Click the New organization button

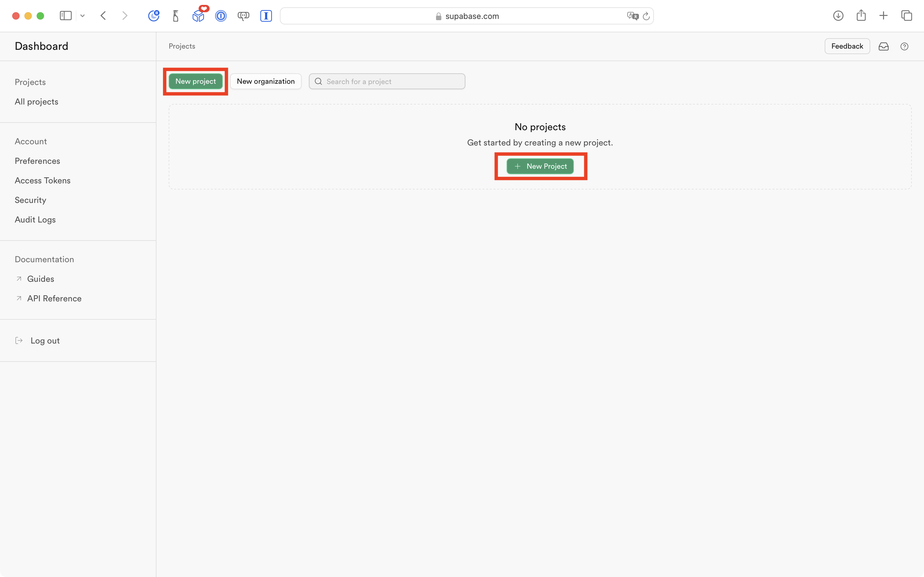coord(266,81)
